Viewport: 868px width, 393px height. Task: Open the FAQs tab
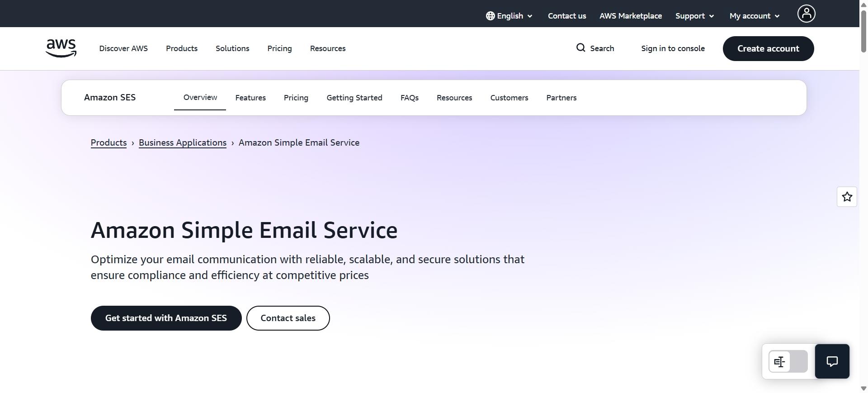tap(410, 98)
